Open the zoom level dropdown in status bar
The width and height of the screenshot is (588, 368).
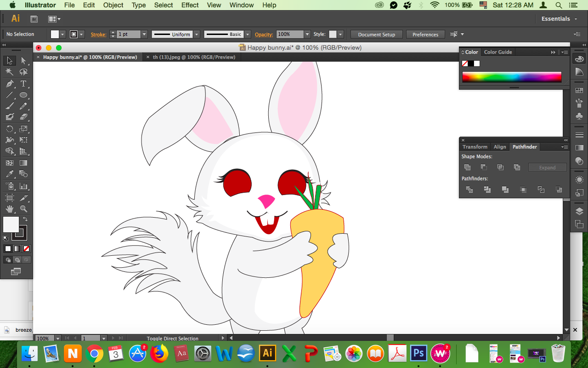tap(57, 339)
